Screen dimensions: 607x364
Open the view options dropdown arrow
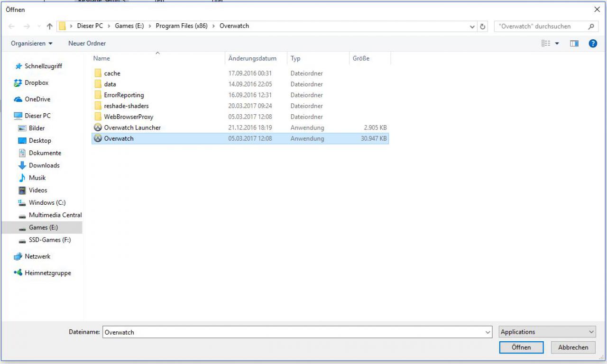557,44
